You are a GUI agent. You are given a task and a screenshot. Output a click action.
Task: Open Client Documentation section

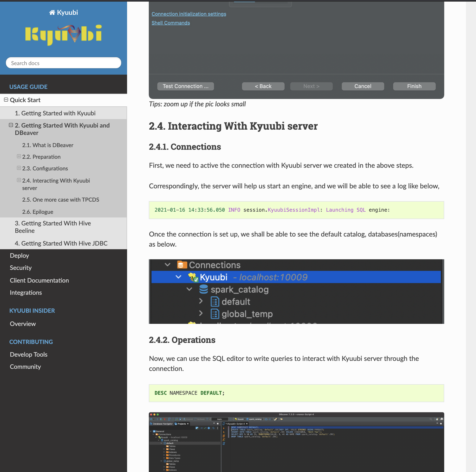[39, 280]
